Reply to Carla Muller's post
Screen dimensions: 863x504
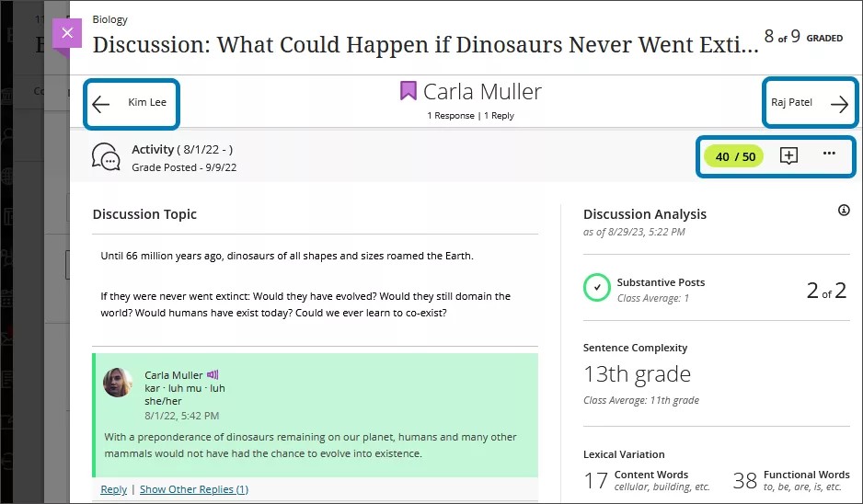point(113,489)
